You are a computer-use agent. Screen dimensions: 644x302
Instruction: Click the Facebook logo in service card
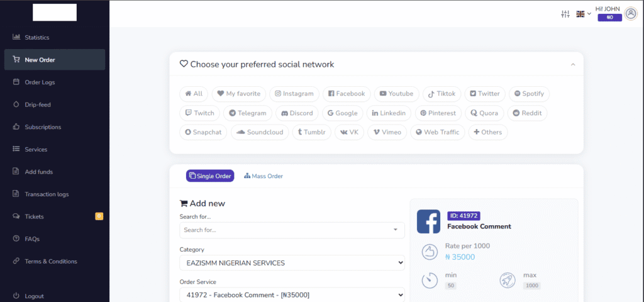point(428,221)
